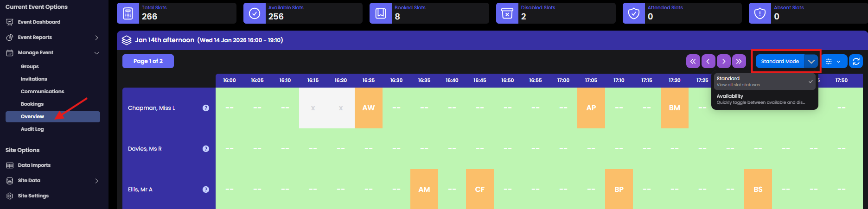868x209 pixels.
Task: Click the Data Imports table icon
Action: pyautogui.click(x=10, y=165)
